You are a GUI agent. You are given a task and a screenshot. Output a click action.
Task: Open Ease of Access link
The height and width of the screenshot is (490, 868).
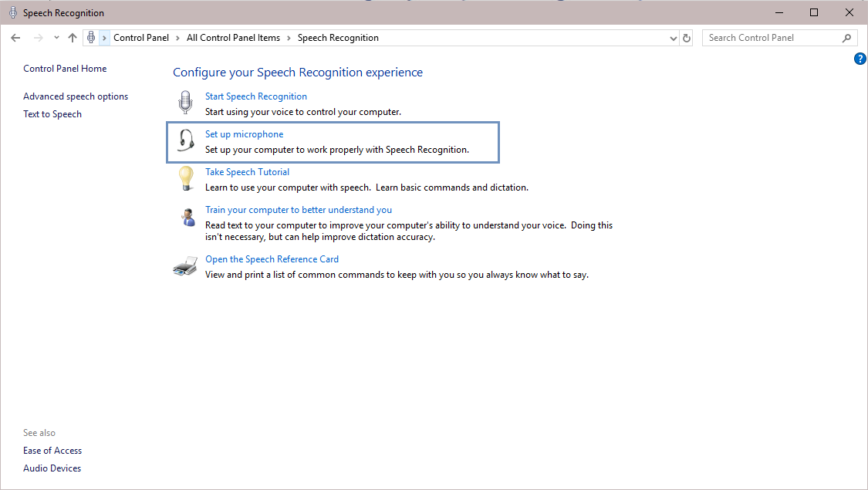[52, 451]
